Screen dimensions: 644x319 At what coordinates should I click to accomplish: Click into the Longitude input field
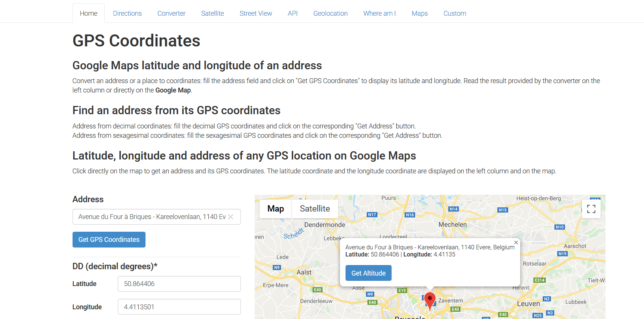(x=179, y=307)
